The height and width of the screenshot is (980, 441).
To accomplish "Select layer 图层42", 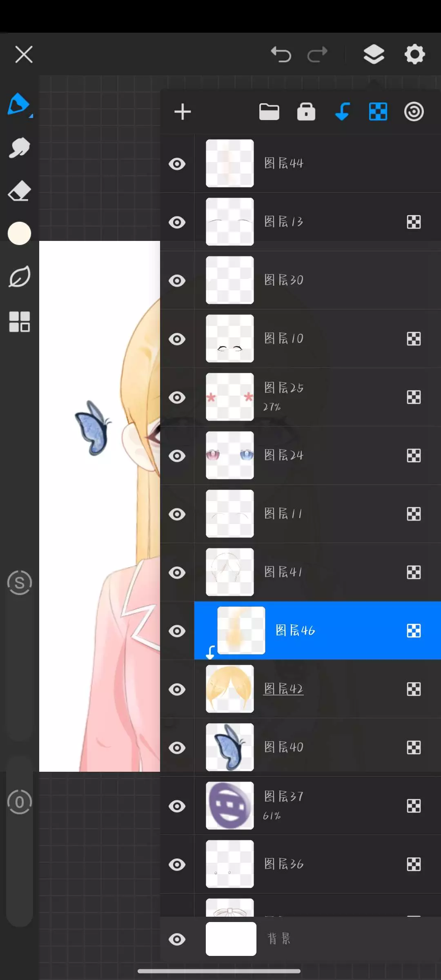I will coord(283,689).
